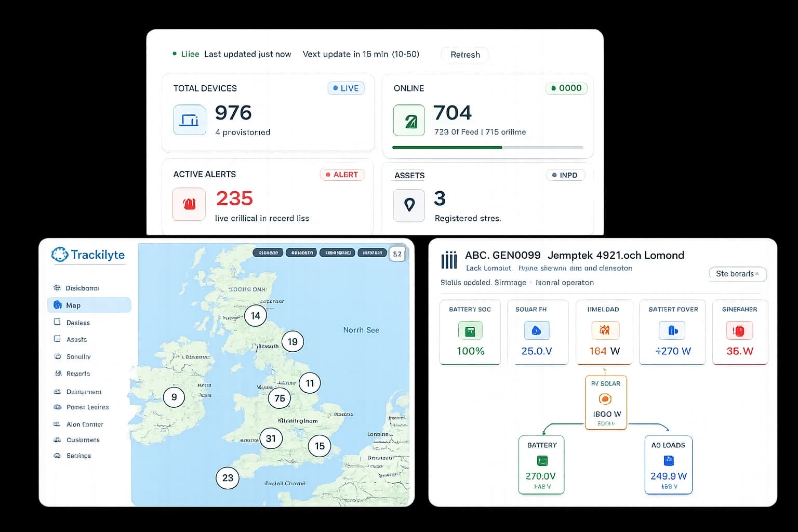The width and height of the screenshot is (798, 532).
Task: Click the Refresh button
Action: 465,55
